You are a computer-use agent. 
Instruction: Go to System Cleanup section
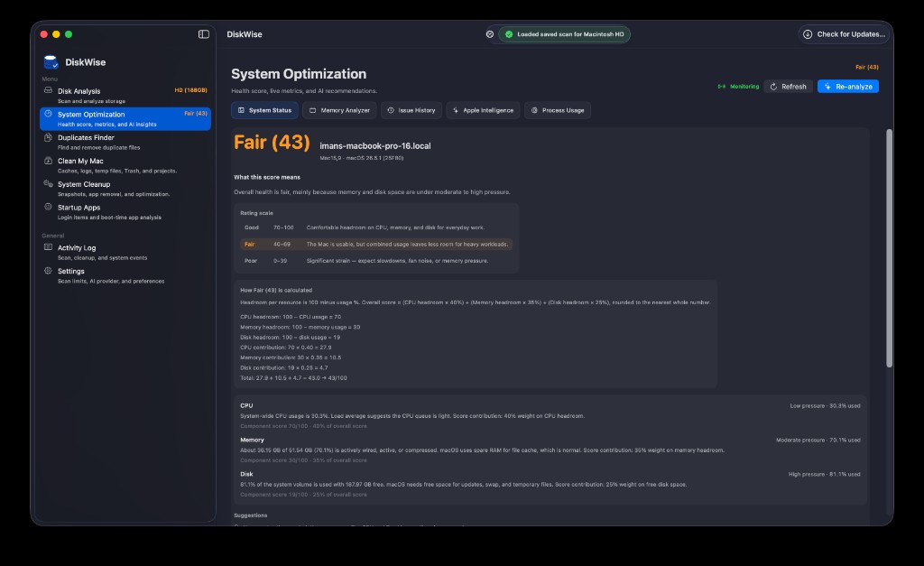click(x=125, y=188)
